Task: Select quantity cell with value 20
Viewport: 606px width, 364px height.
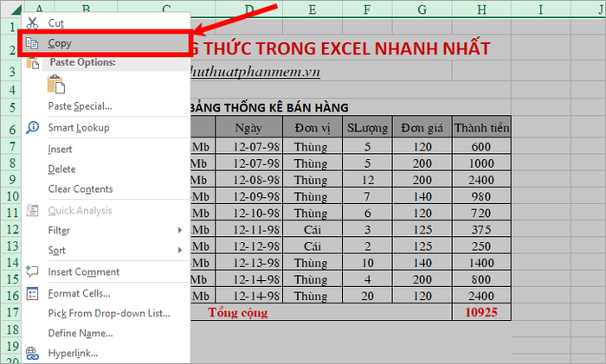Action: [x=367, y=296]
